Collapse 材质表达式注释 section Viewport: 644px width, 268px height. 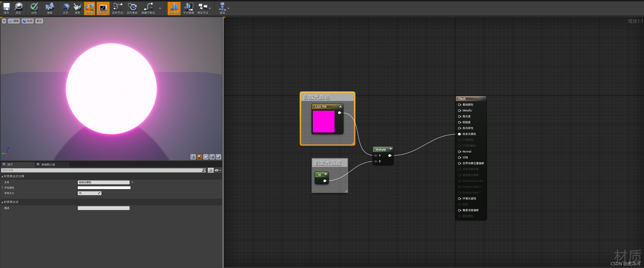click(x=2, y=176)
